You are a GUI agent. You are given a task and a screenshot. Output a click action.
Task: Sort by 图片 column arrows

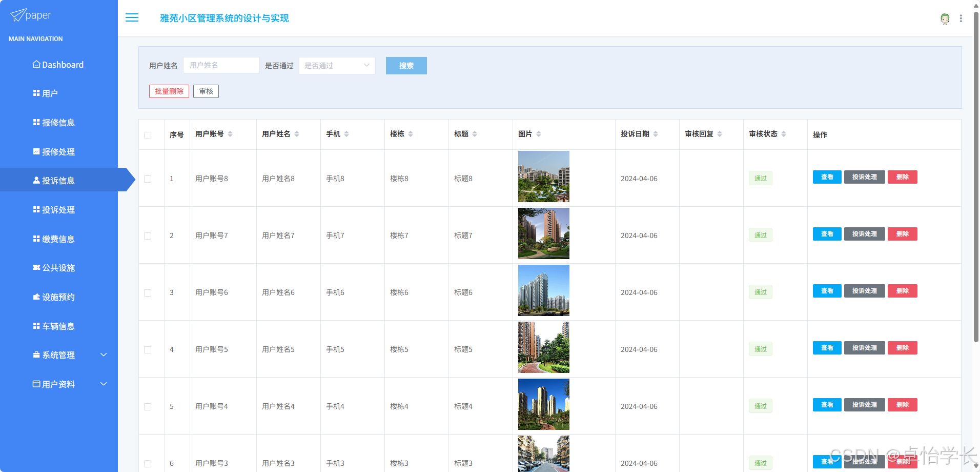[x=539, y=134]
